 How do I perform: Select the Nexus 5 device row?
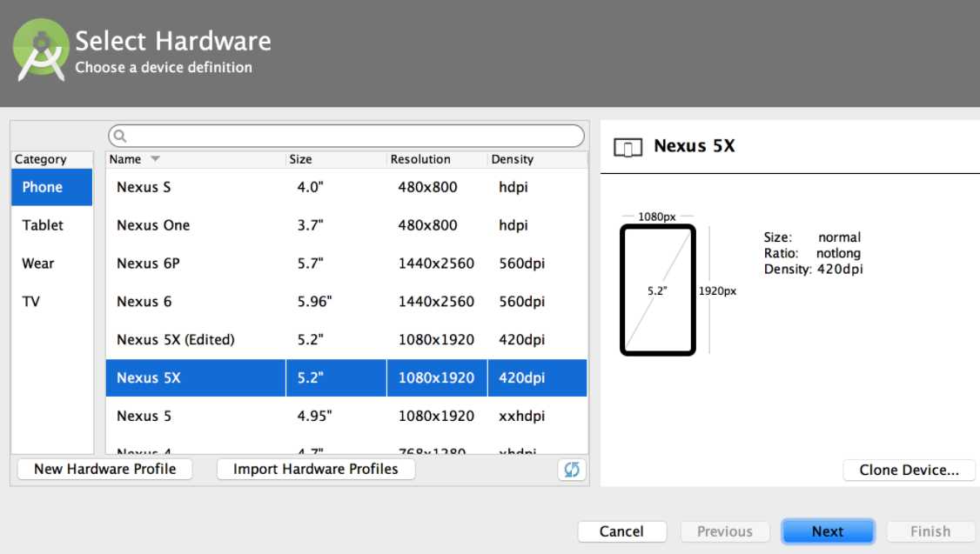click(346, 416)
